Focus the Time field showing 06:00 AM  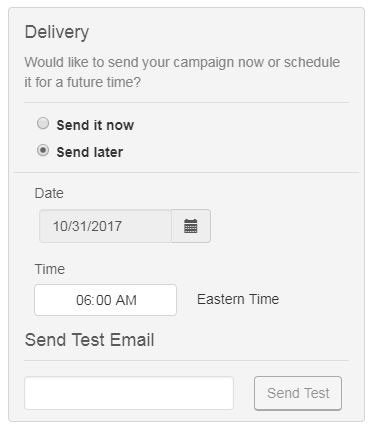coord(105,300)
